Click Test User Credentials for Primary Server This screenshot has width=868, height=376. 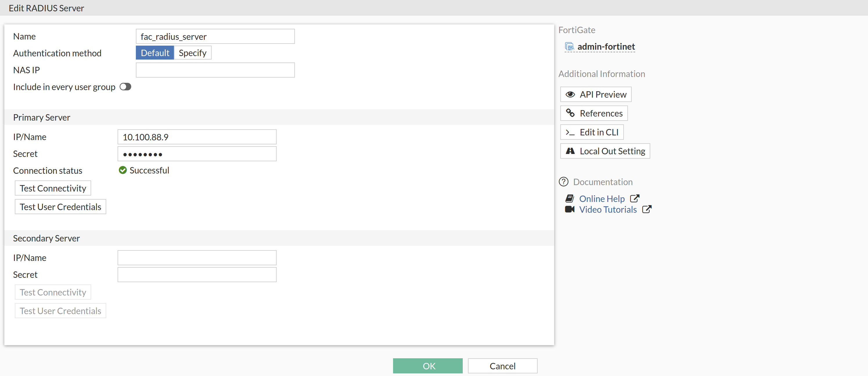point(60,207)
